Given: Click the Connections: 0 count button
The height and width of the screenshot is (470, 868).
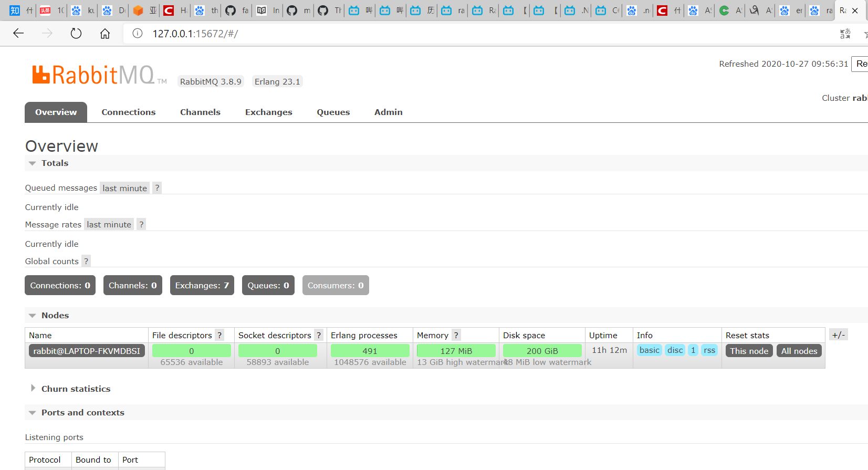Looking at the screenshot, I should pos(60,285).
